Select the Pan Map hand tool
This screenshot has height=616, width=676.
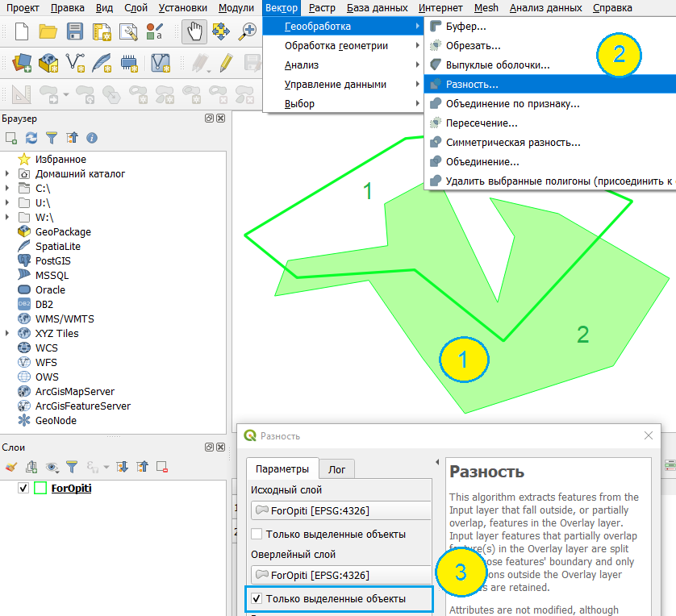click(x=194, y=32)
